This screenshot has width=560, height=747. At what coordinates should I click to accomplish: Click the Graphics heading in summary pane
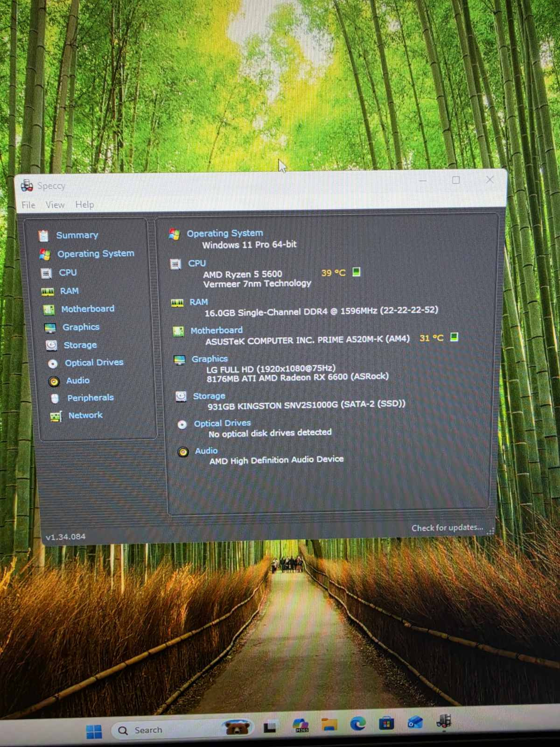click(210, 359)
